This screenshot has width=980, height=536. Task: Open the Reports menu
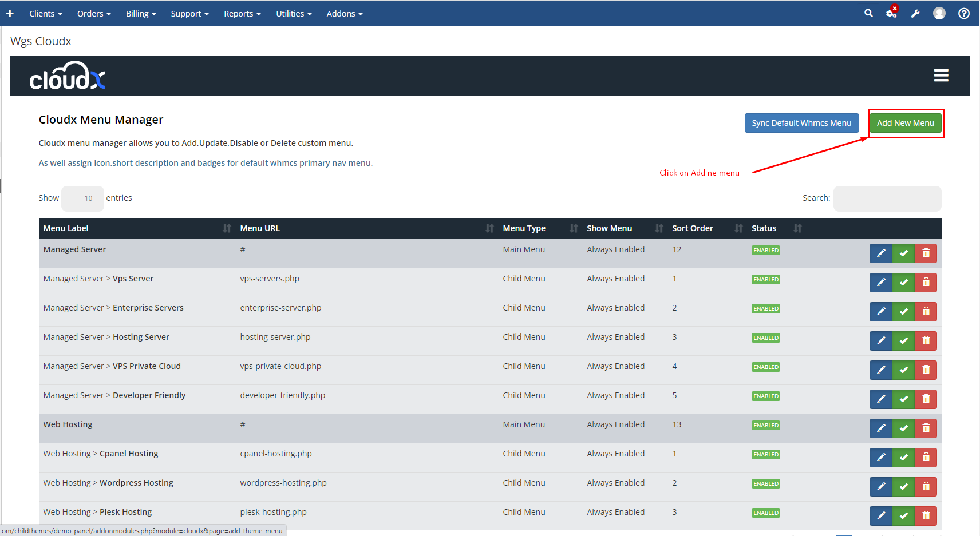tap(242, 14)
